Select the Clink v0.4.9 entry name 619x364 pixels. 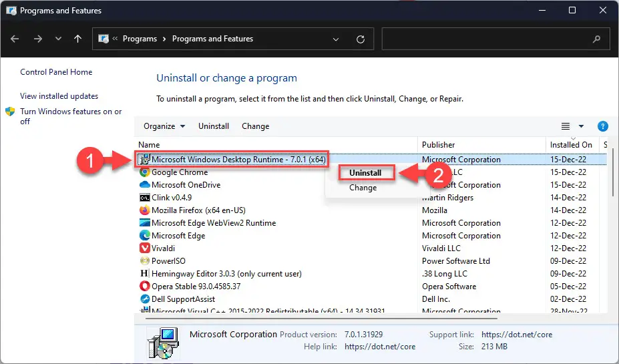tap(172, 198)
